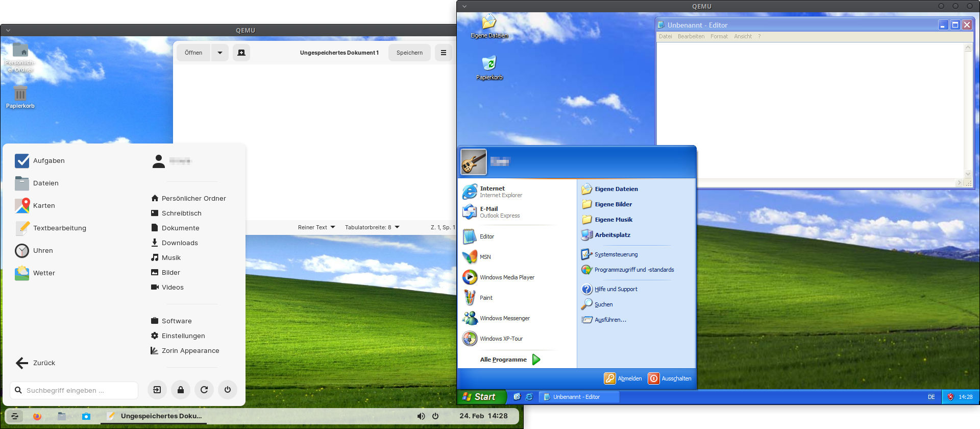980x429 pixels.
Task: Focus the Suchbegriff eingeben search field
Action: 74,390
